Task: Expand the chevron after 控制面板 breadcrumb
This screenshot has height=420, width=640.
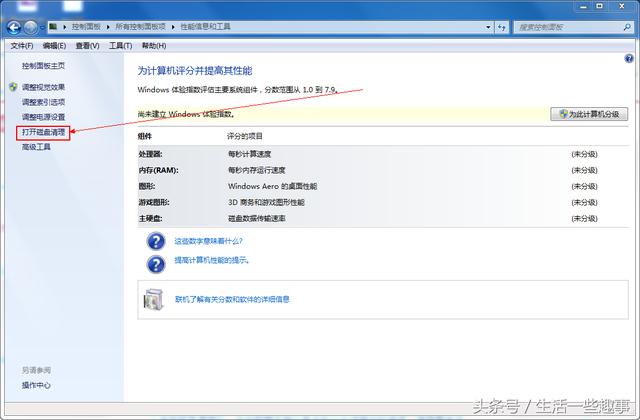Action: click(108, 27)
